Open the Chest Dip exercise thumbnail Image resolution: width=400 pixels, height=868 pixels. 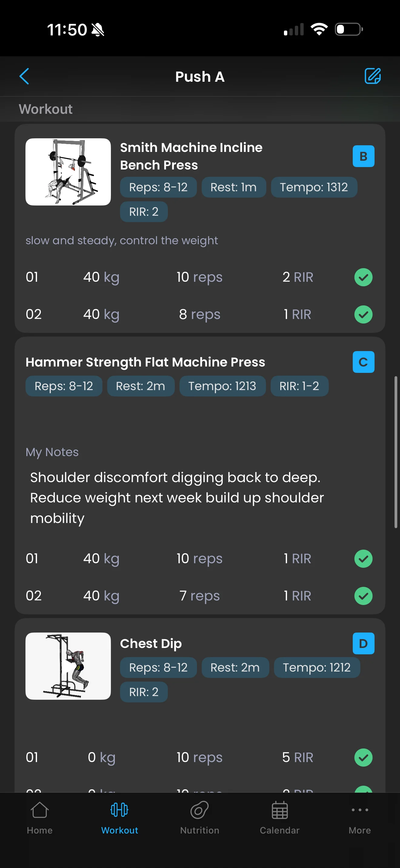coord(68,666)
